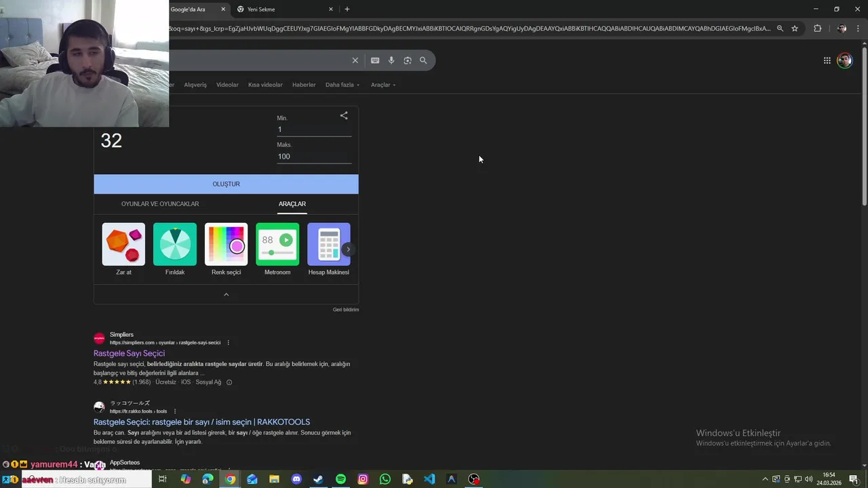Open the notification center icon

tap(854, 479)
